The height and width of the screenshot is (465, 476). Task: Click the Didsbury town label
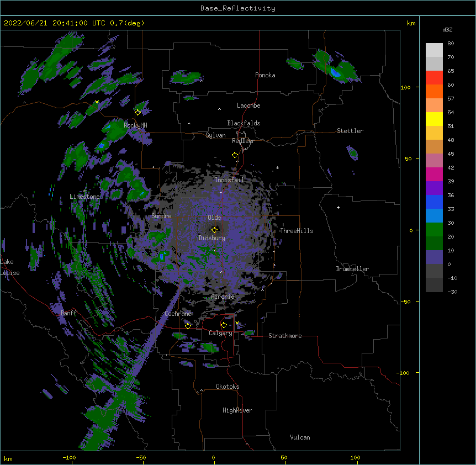click(211, 238)
